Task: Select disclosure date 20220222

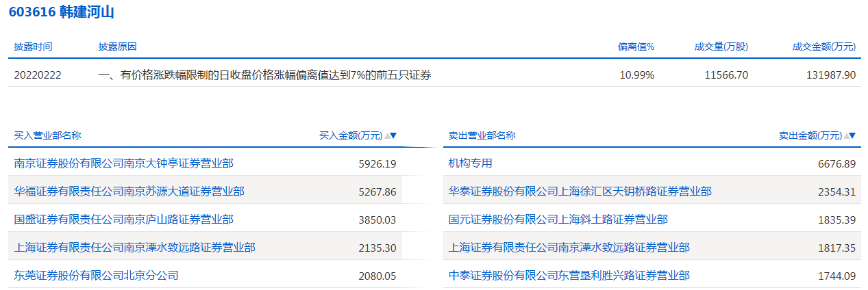Action: click(x=38, y=75)
